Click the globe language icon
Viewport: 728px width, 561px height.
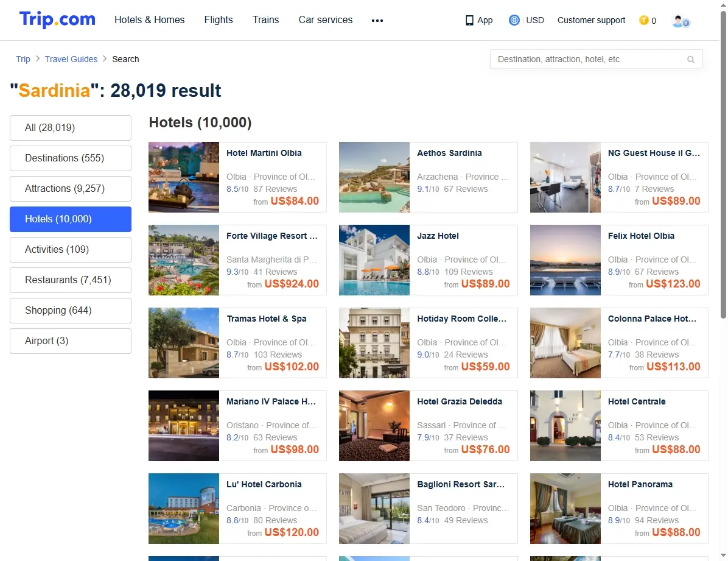coord(514,20)
